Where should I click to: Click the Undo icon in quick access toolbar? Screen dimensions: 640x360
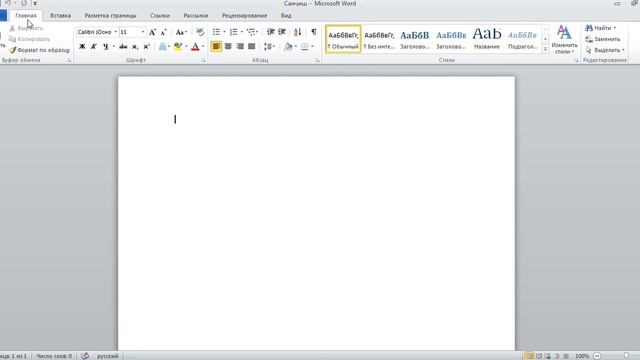click(7, 3)
